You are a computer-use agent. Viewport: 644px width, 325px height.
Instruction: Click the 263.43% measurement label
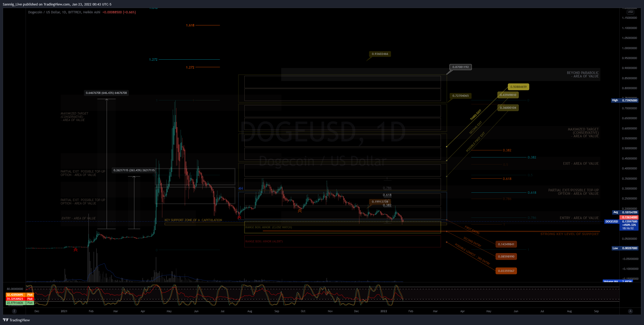(x=134, y=170)
